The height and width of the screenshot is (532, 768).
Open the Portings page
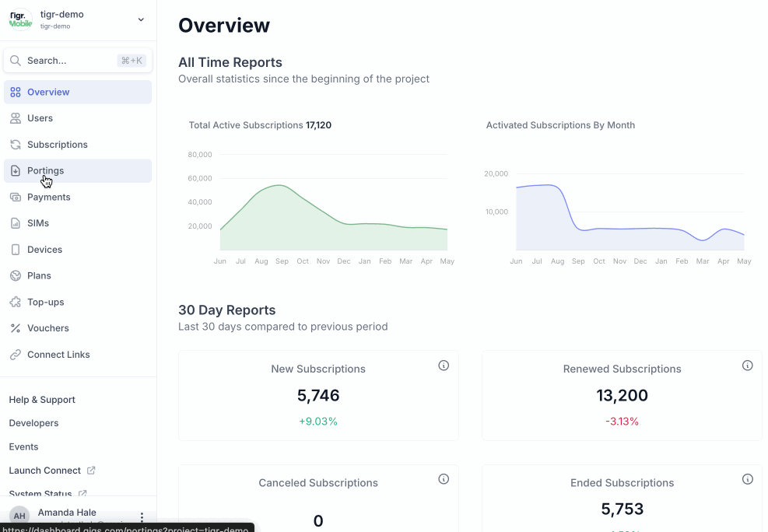click(x=45, y=171)
